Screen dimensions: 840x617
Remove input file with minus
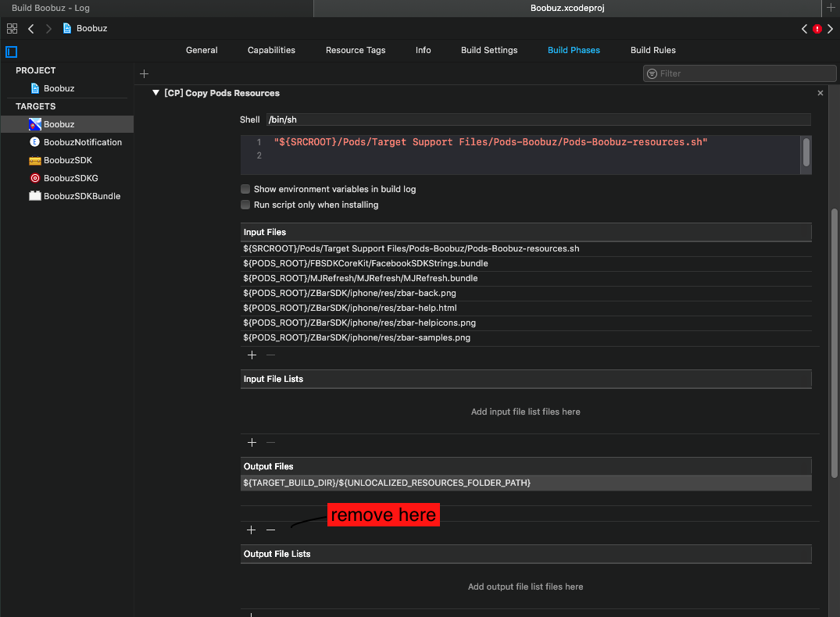(x=270, y=355)
